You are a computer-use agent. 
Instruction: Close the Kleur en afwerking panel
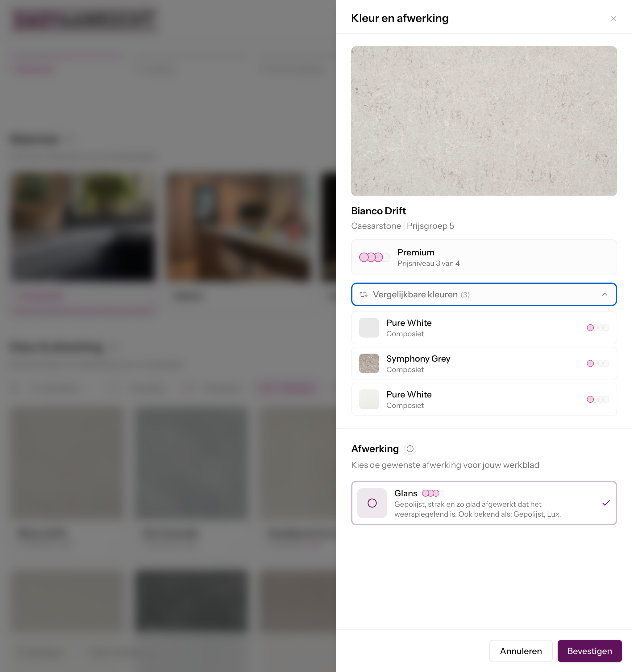[613, 19]
